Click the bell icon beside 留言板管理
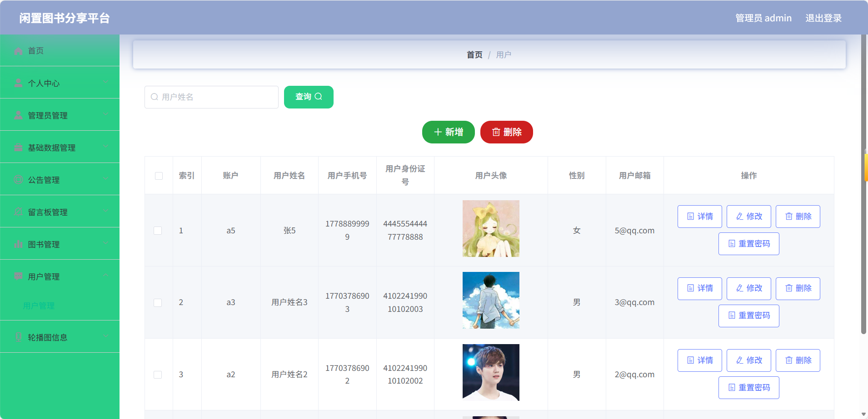 18,212
